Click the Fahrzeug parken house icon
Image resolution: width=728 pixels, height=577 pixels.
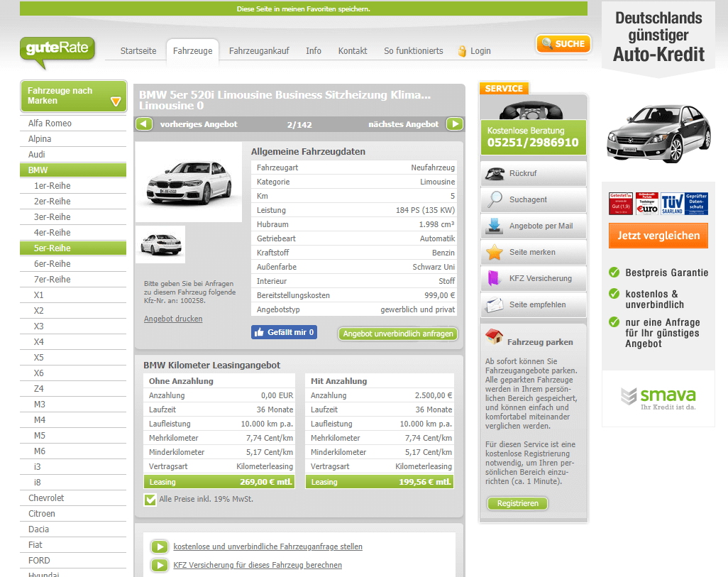click(494, 336)
